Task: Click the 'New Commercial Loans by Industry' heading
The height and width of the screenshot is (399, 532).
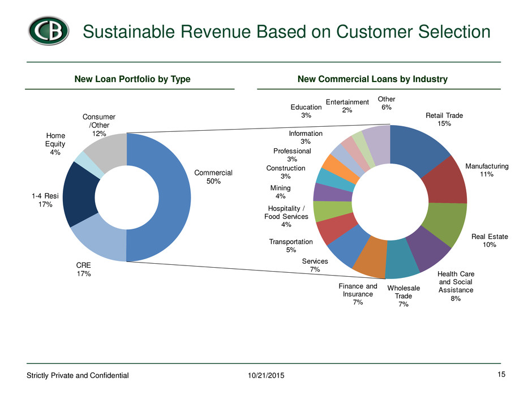Action: pos(372,79)
